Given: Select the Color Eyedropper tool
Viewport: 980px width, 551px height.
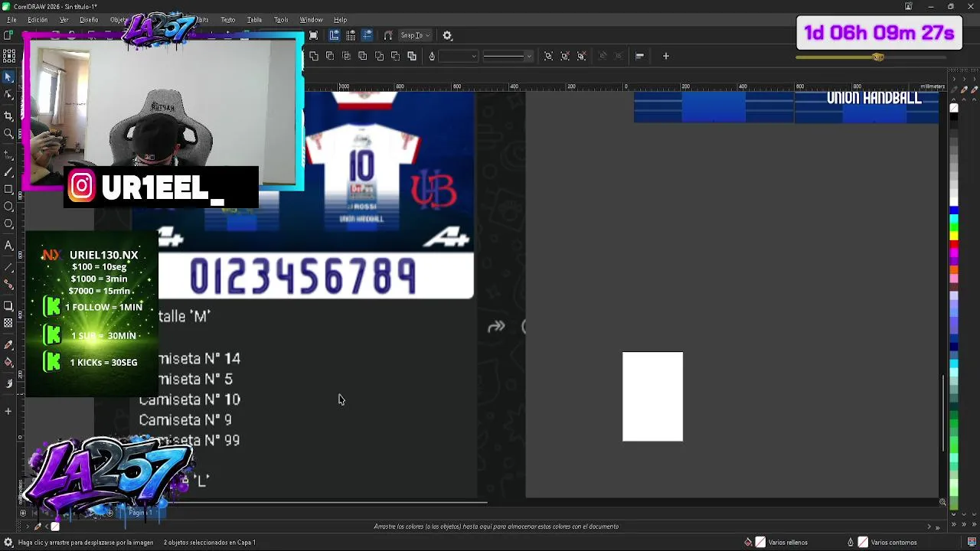Looking at the screenshot, I should tap(8, 345).
